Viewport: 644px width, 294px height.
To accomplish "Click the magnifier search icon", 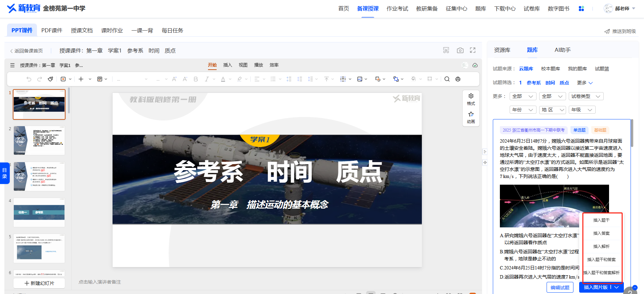I will (447, 79).
